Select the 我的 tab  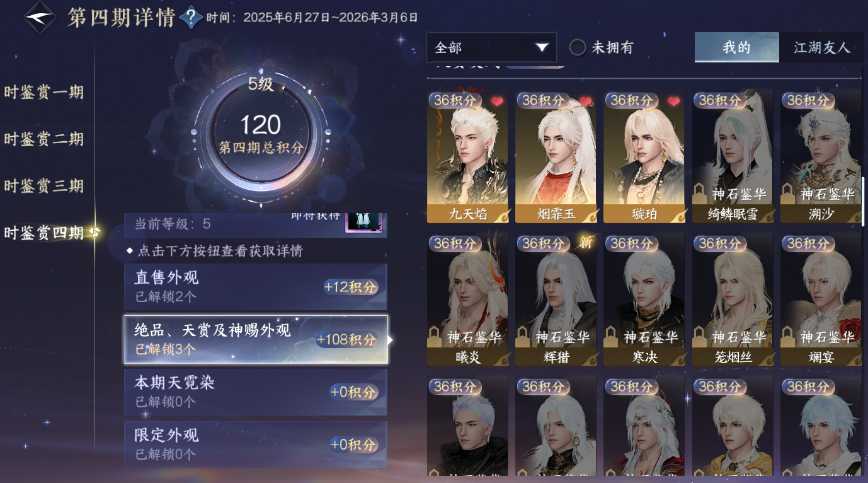pos(736,48)
